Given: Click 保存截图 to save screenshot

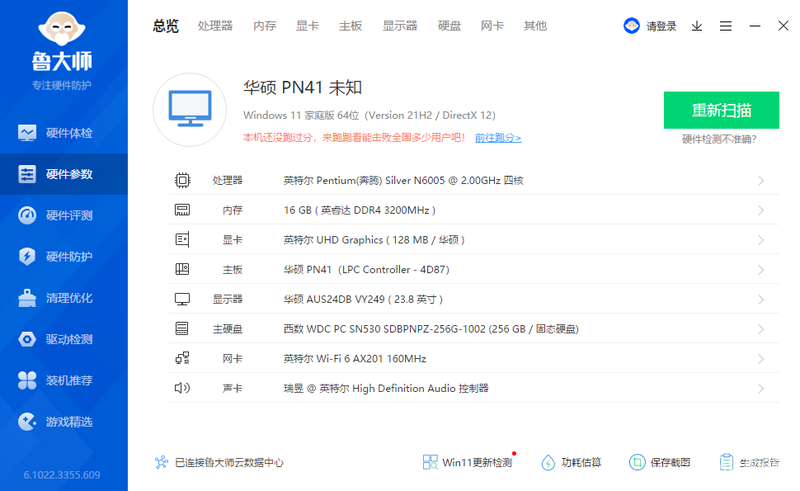Looking at the screenshot, I should (660, 462).
